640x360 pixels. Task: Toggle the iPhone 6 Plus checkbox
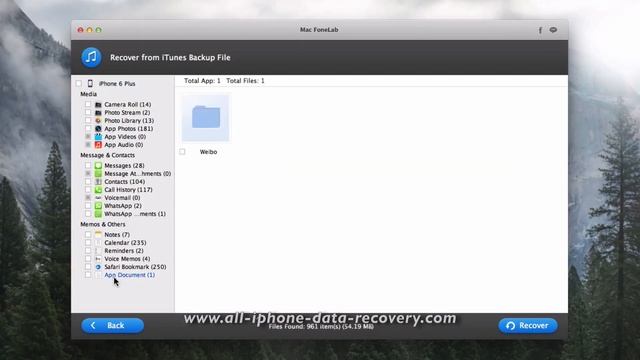(78, 83)
